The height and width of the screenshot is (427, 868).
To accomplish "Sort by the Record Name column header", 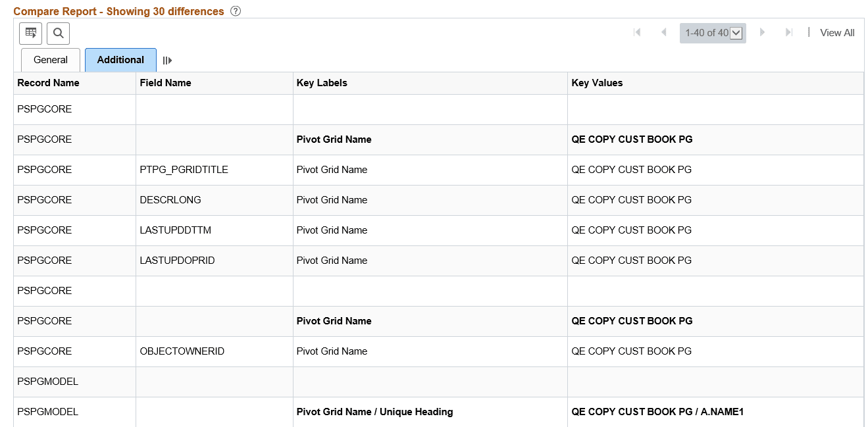I will tap(47, 83).
